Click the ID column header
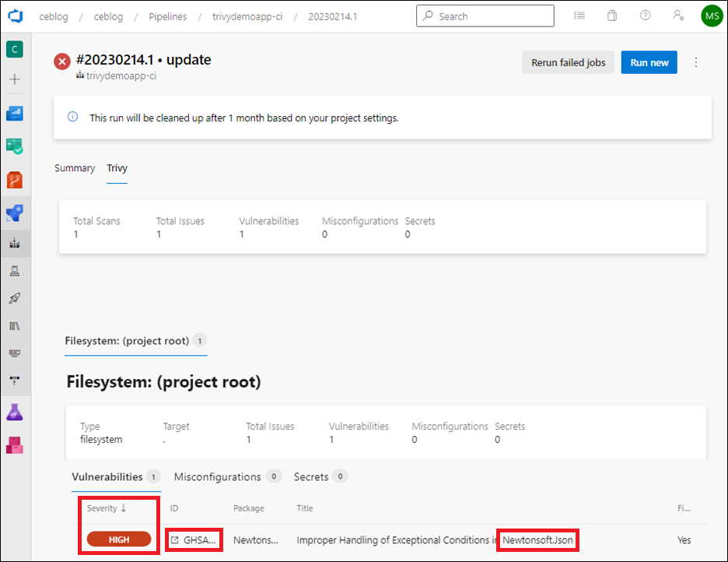 coord(174,508)
